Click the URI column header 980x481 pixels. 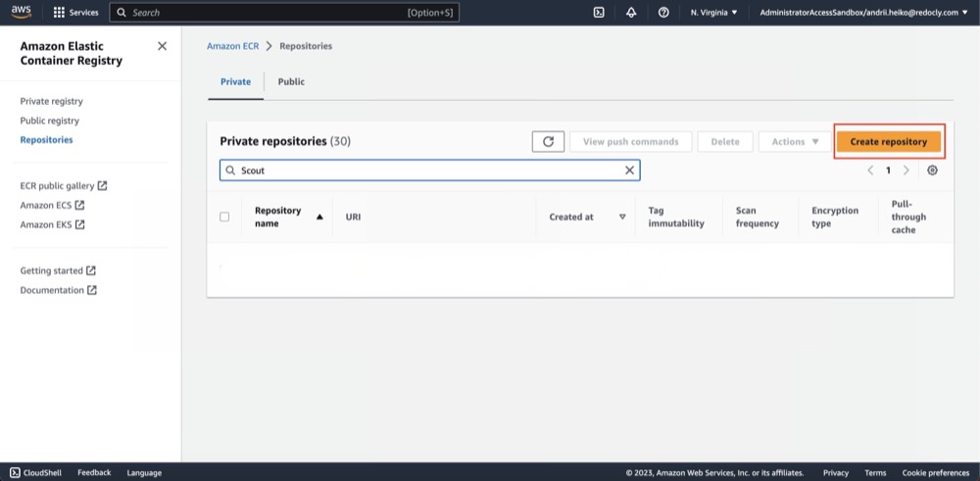coord(353,216)
